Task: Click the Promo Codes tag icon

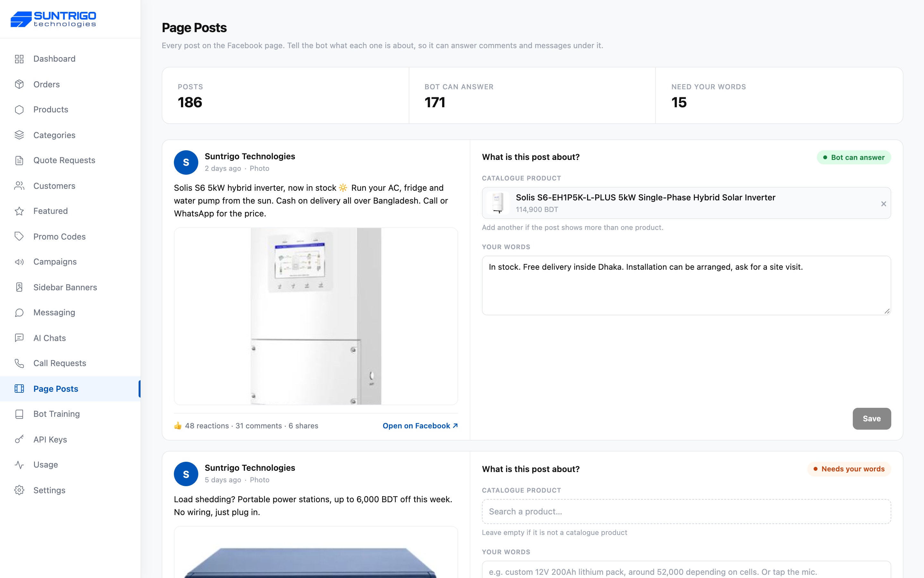Action: [19, 236]
